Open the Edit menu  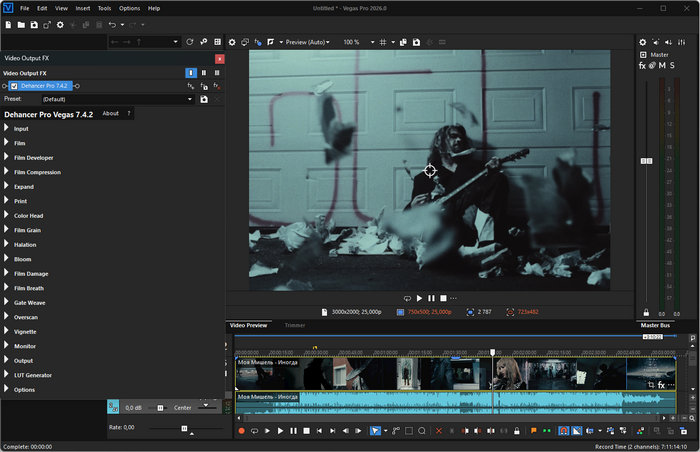(42, 8)
